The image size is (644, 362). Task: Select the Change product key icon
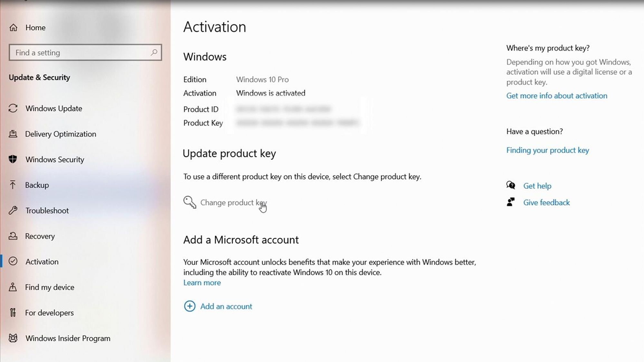coord(189,202)
